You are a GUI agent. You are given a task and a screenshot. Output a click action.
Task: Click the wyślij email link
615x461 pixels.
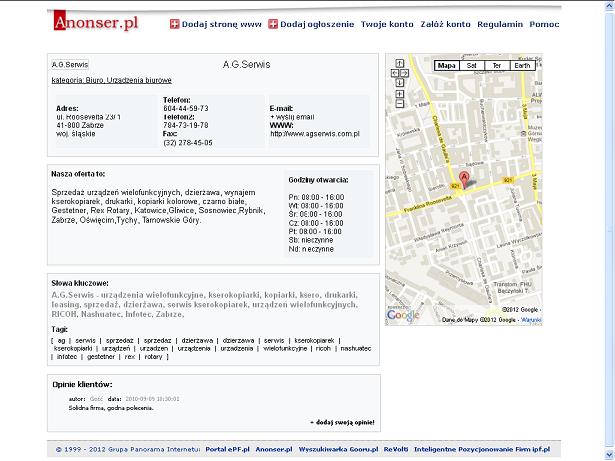(292, 117)
